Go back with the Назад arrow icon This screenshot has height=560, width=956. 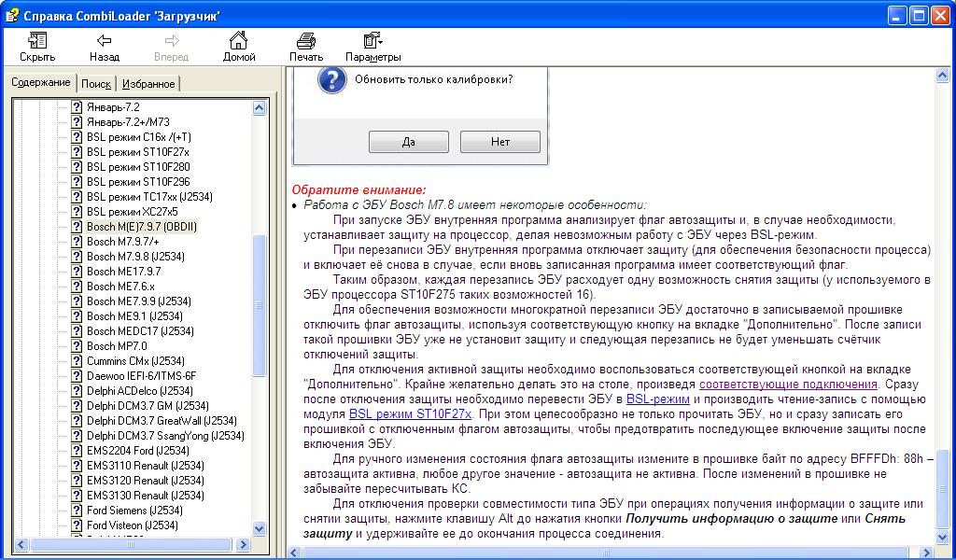pyautogui.click(x=105, y=41)
